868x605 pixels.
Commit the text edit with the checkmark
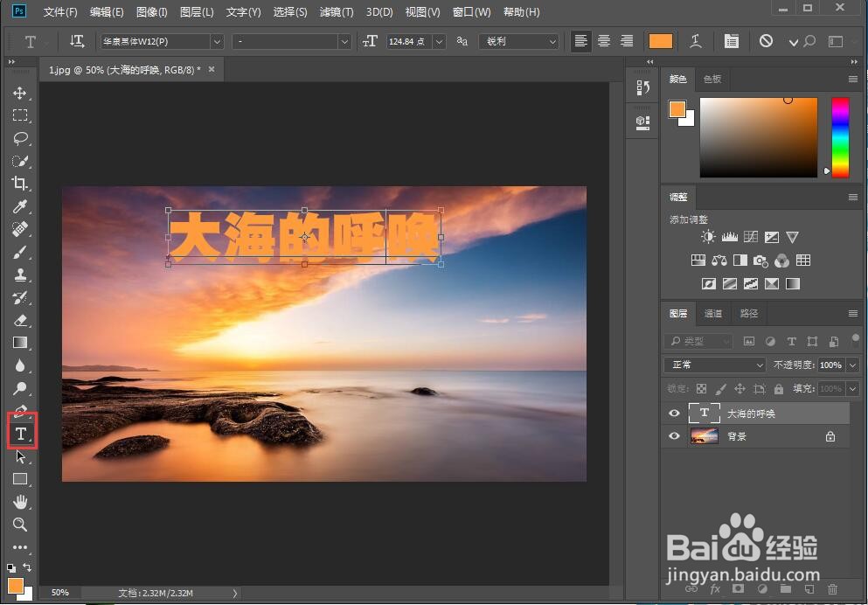[x=792, y=41]
